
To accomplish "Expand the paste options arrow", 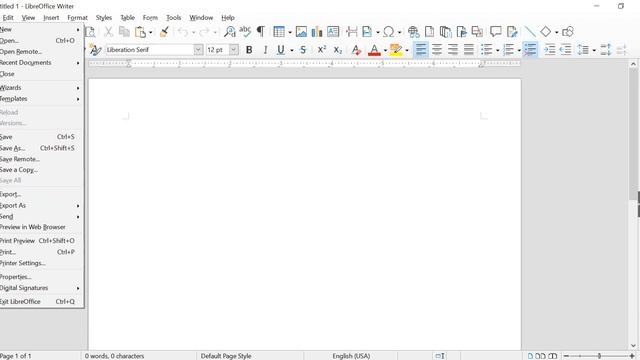I will pyautogui.click(x=151, y=32).
